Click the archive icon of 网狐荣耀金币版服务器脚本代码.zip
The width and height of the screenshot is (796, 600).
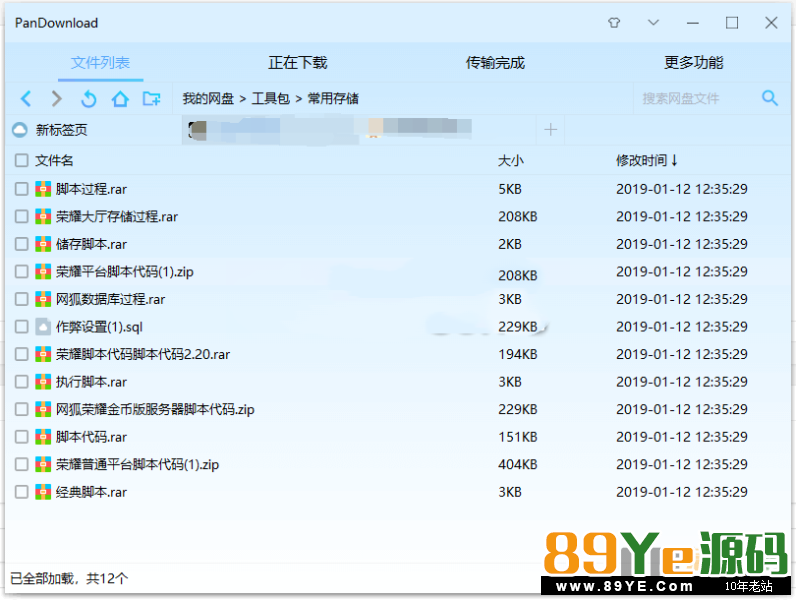pos(43,409)
